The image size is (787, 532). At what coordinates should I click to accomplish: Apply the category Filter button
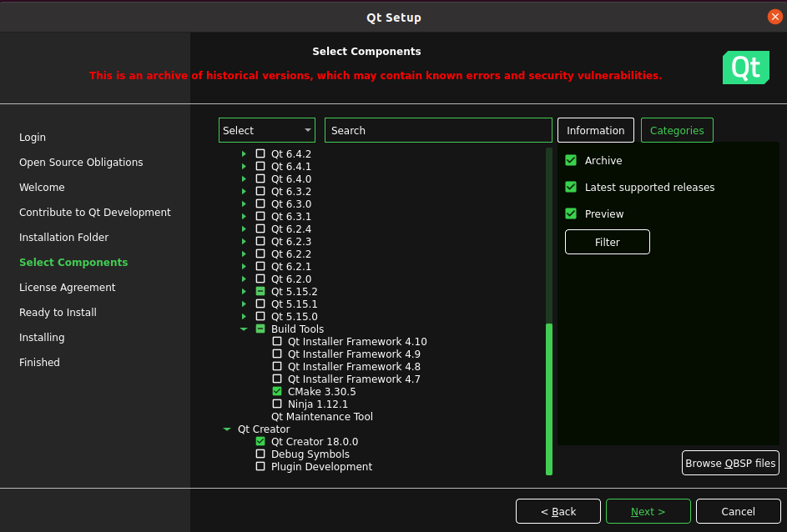(x=608, y=242)
